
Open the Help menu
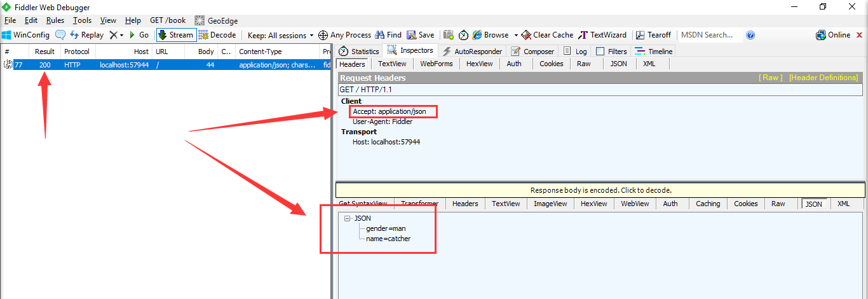pos(133,20)
